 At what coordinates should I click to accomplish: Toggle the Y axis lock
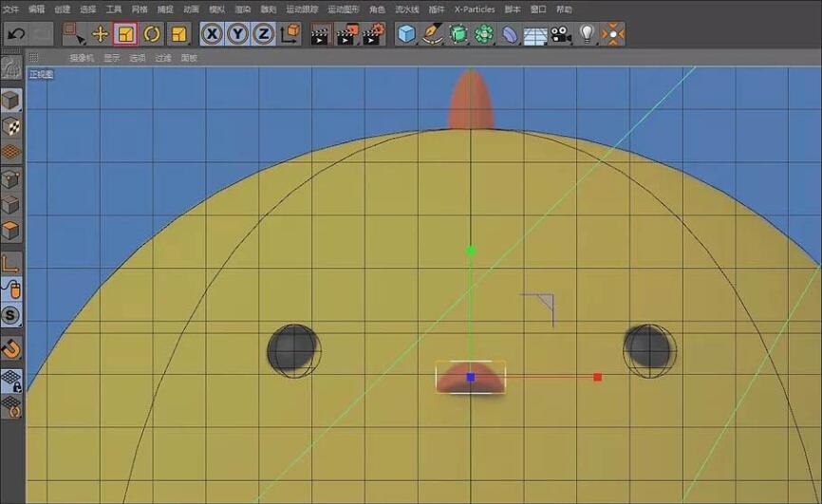[x=237, y=34]
